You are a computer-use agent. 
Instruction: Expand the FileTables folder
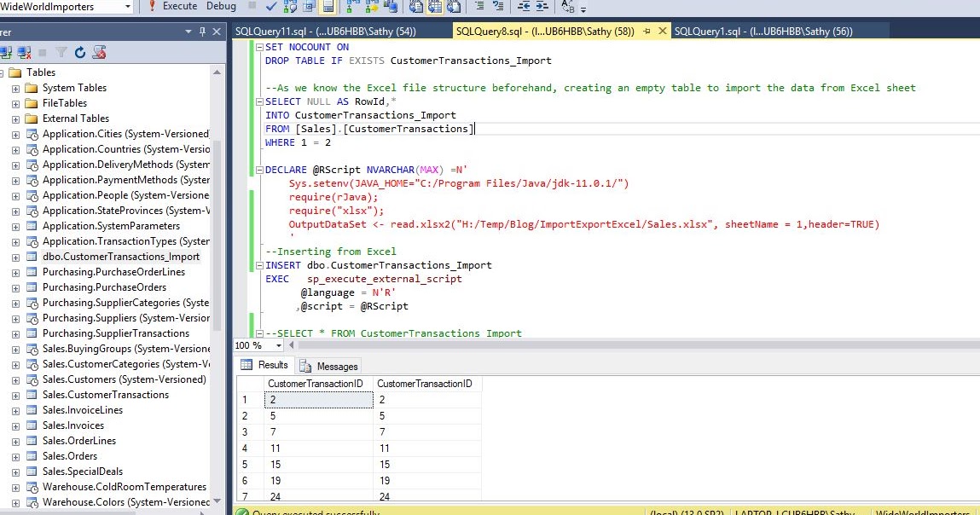15,104
